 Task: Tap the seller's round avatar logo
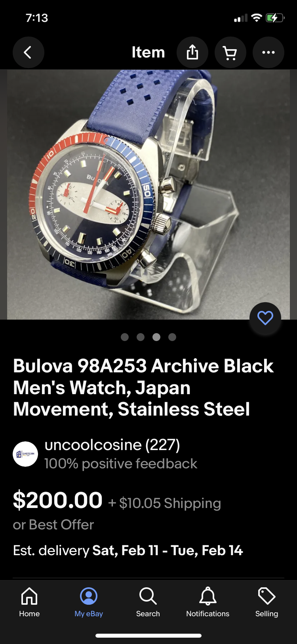25,454
